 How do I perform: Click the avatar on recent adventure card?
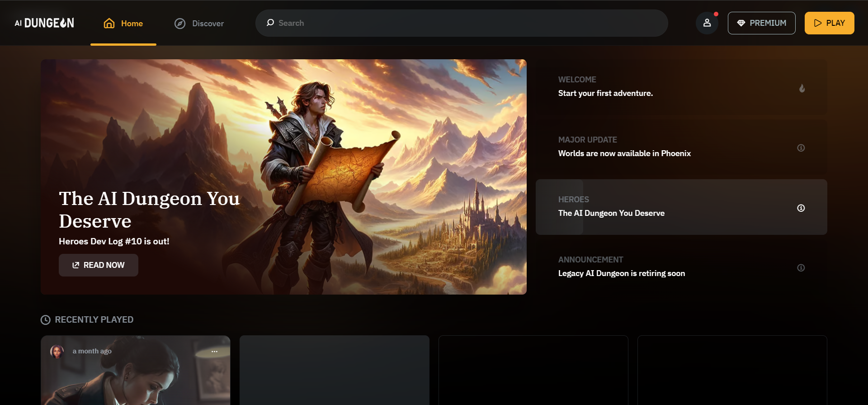click(x=57, y=352)
